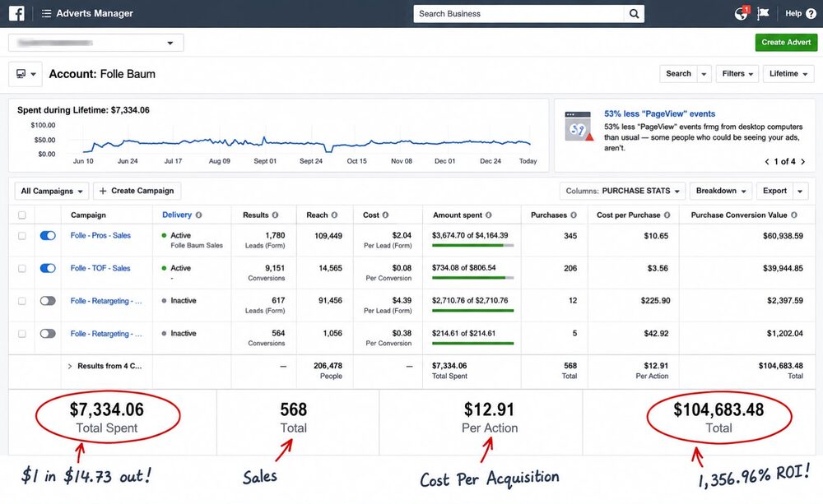Screen dimensions: 823x504
Task: Tick the checkbox for Folle - Pros - Sales
Action: pos(22,236)
